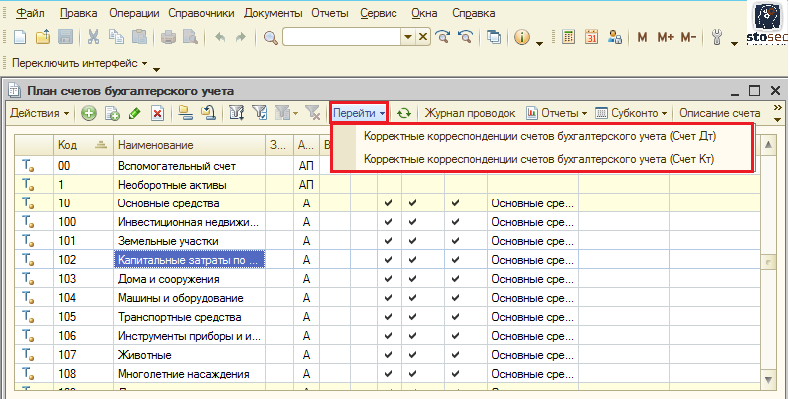Select Корректные корреспонденции (Счет Кт) menu entry

(x=539, y=159)
